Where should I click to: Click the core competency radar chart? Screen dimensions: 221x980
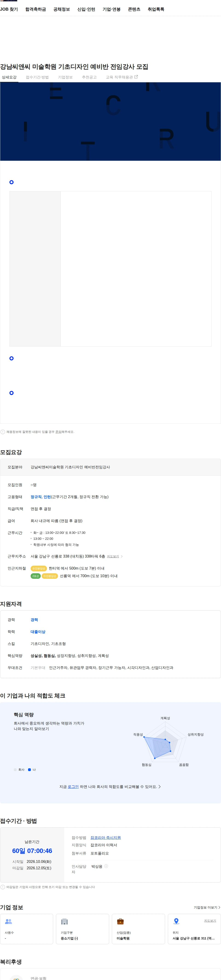click(x=165, y=742)
